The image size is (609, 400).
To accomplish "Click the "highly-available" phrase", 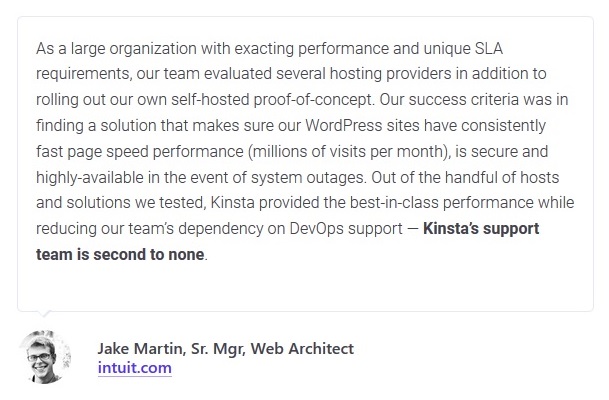I will pyautogui.click(x=90, y=177).
